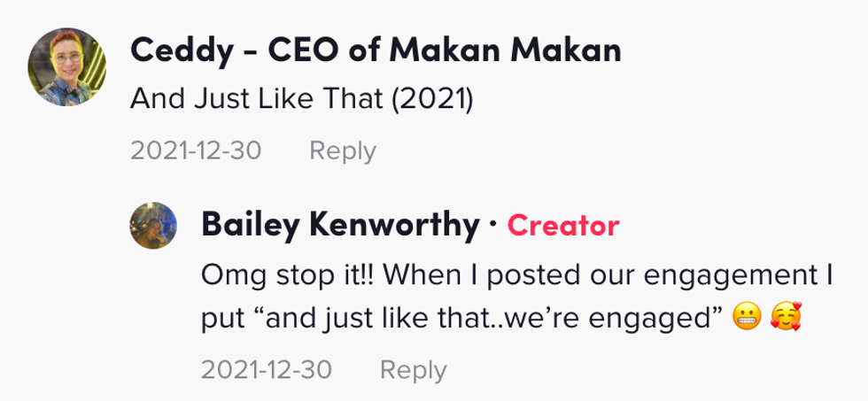Viewport: 868px width, 401px height.
Task: Click the date under Ceddy's comment
Action: [196, 150]
